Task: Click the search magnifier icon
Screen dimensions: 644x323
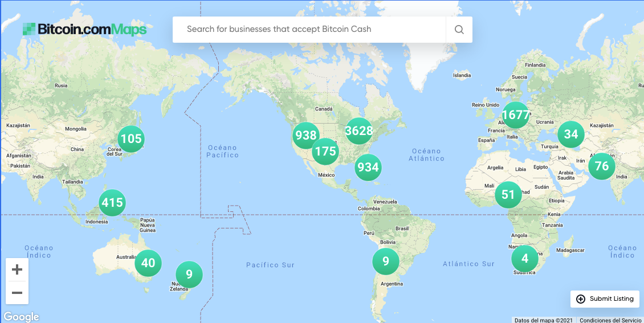Action: (x=459, y=30)
